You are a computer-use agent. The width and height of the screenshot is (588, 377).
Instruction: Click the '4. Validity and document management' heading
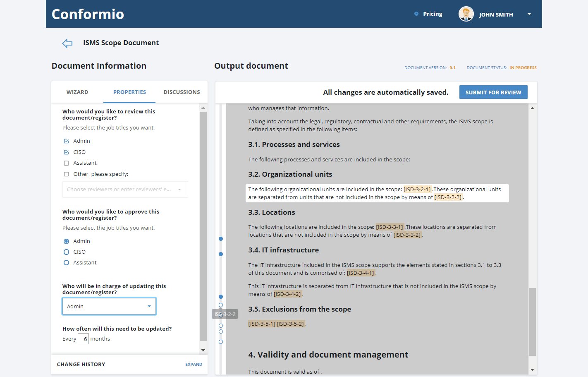tap(328, 355)
